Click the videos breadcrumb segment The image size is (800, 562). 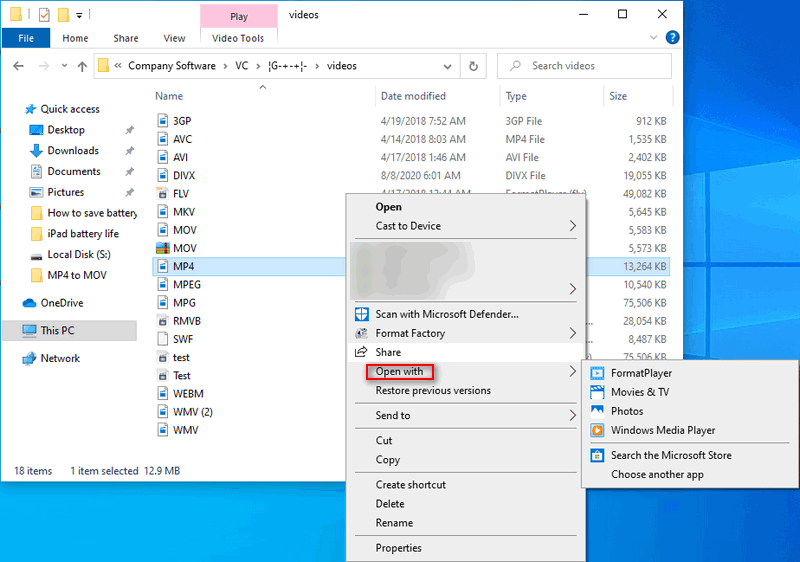tap(341, 66)
